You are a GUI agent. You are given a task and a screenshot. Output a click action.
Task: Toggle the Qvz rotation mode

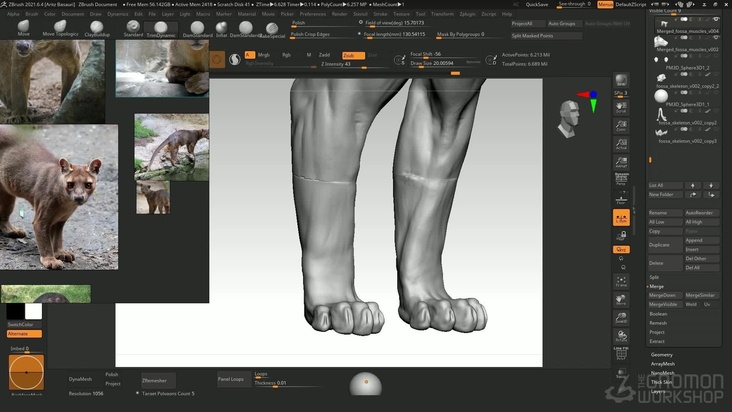click(x=621, y=250)
